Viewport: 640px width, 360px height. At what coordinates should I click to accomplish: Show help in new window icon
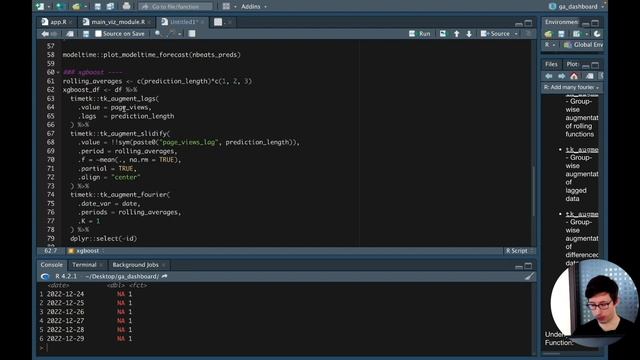[x=589, y=76]
